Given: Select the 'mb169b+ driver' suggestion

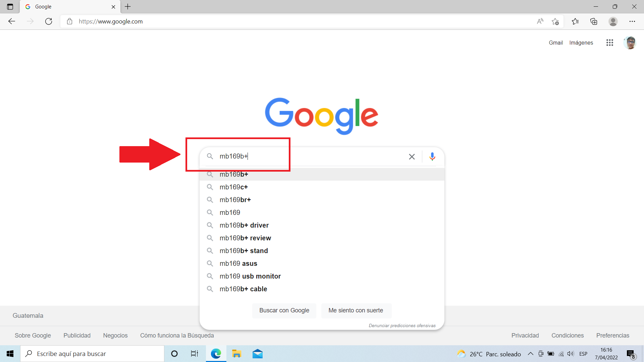Looking at the screenshot, I should (x=244, y=225).
